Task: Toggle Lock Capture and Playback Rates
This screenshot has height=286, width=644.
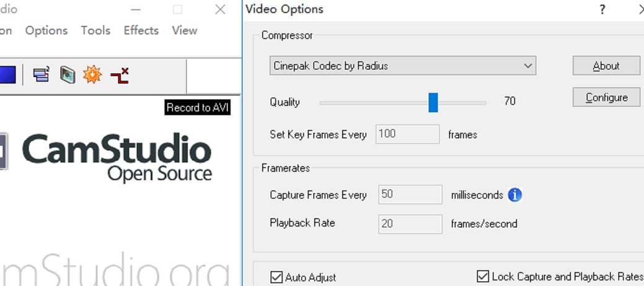Action: [483, 276]
